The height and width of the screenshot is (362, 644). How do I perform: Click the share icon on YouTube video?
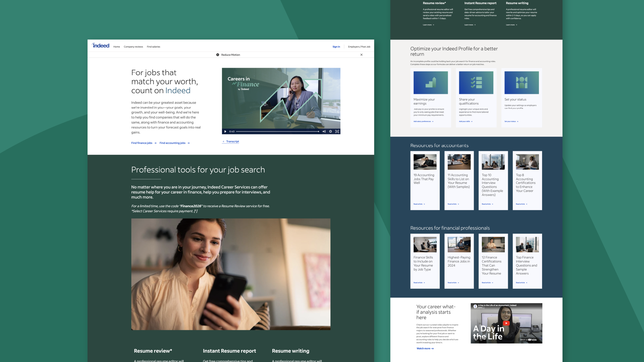(476, 340)
